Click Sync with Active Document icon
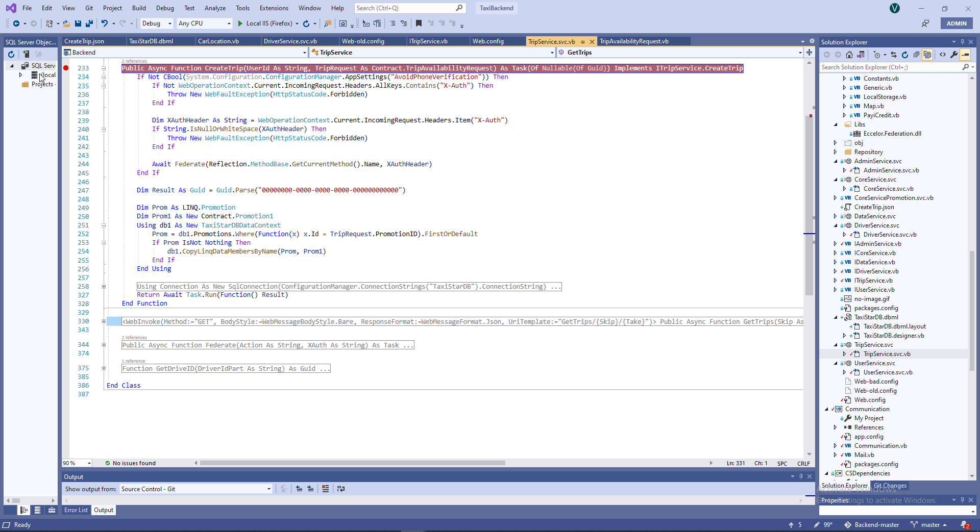The image size is (980, 532). 894,55
